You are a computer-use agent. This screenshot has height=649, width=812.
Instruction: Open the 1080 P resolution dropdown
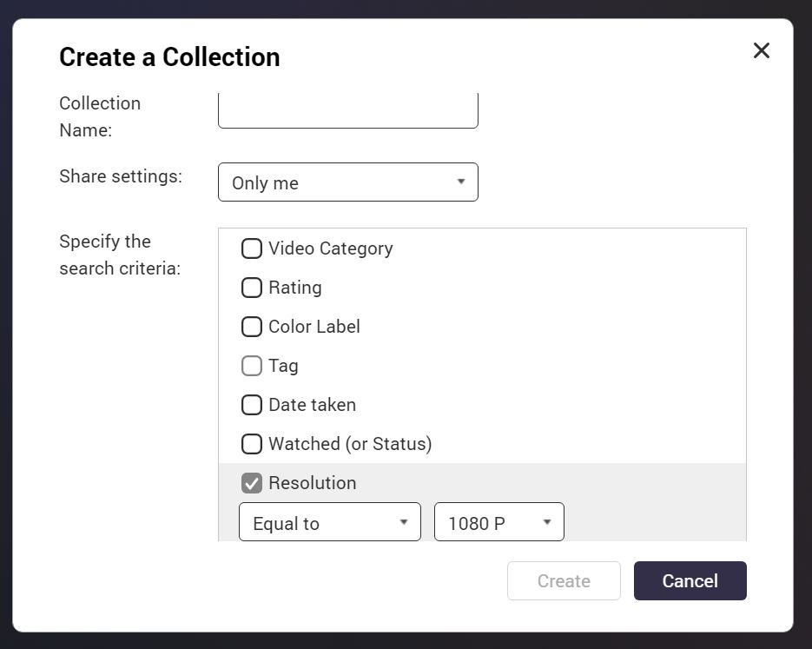click(x=499, y=522)
